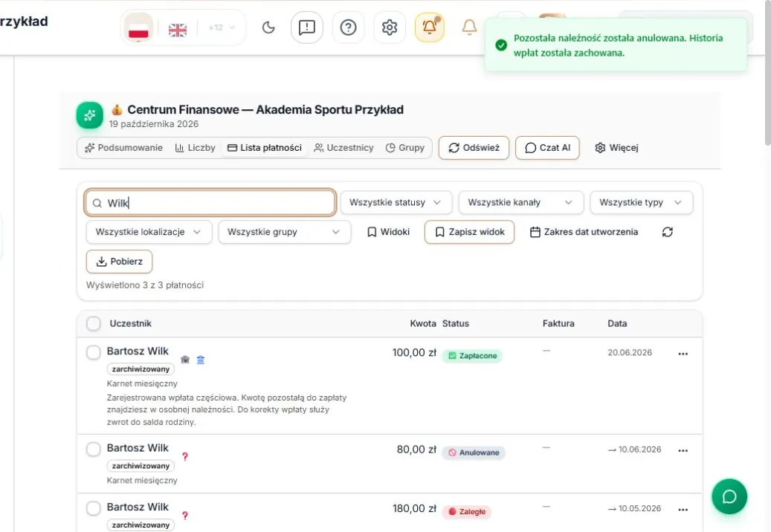Switch to the Grupy tab

tap(404, 148)
